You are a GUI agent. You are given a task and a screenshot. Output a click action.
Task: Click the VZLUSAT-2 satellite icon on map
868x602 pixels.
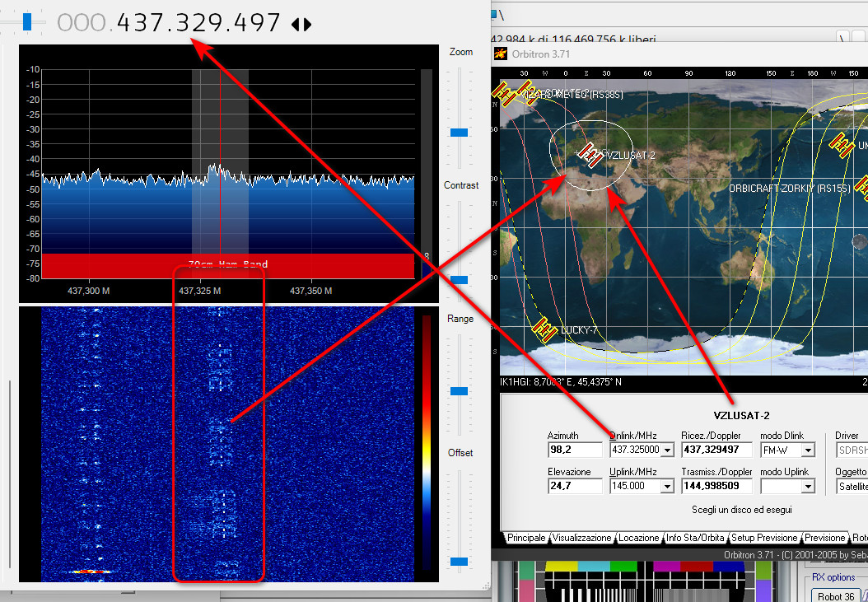[590, 153]
